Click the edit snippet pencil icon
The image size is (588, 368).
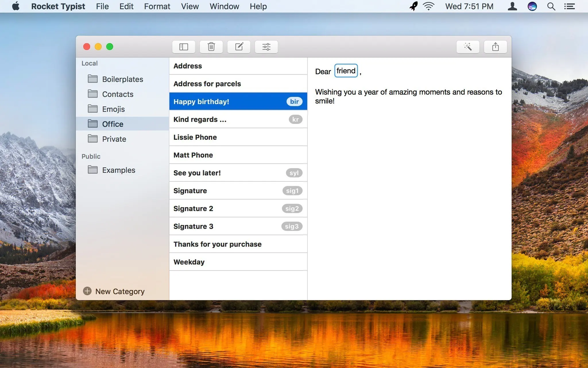click(239, 47)
